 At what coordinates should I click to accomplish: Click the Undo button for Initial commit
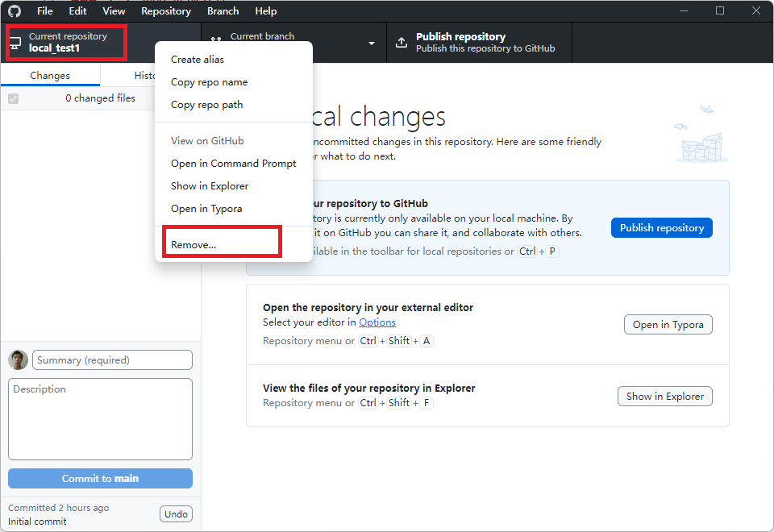[176, 514]
